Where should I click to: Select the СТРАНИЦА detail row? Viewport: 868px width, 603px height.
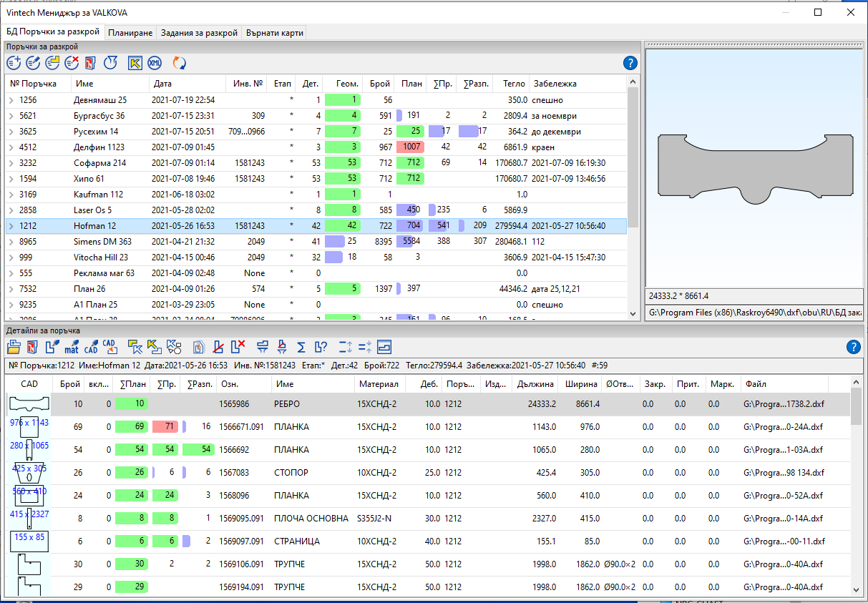point(428,541)
